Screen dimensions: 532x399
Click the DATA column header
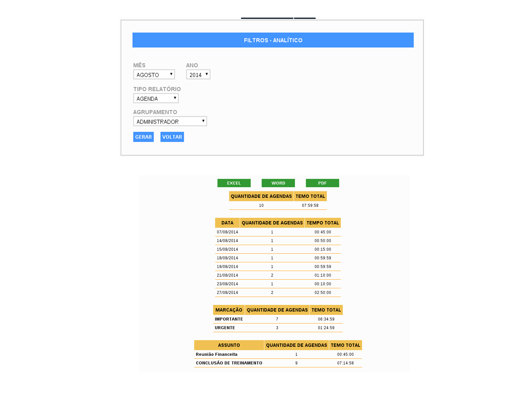point(227,223)
